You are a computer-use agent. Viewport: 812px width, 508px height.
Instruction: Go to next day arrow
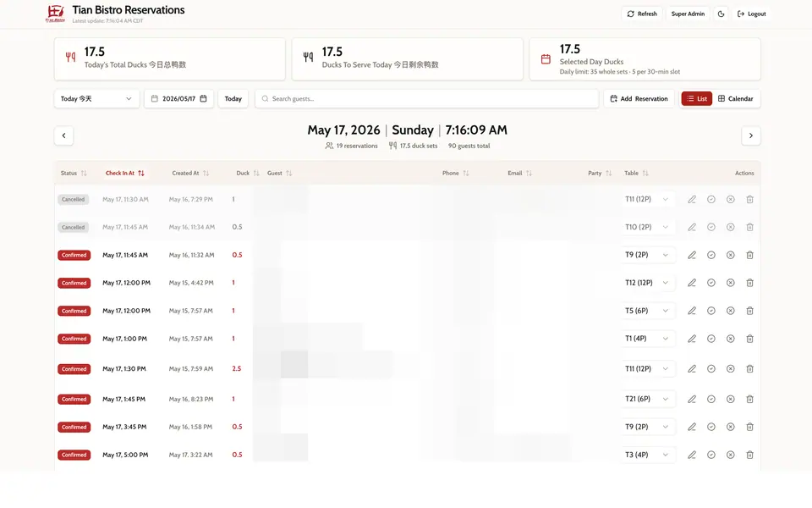751,135
